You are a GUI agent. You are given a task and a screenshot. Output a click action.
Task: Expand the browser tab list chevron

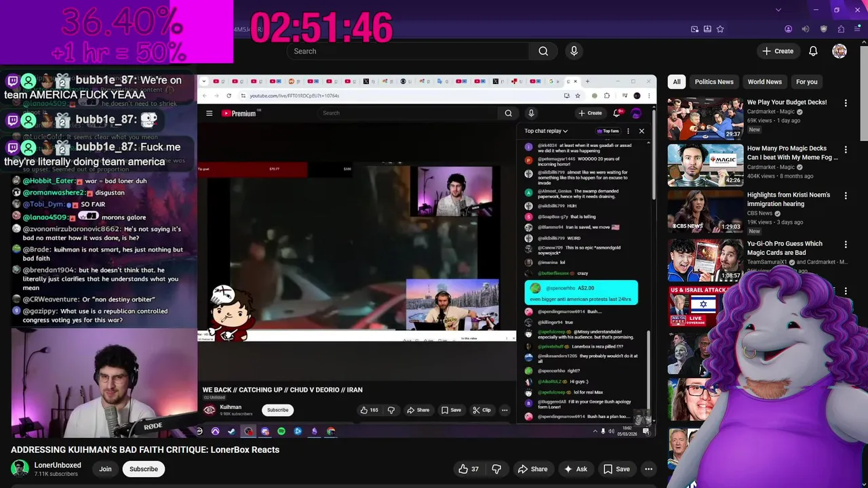778,9
